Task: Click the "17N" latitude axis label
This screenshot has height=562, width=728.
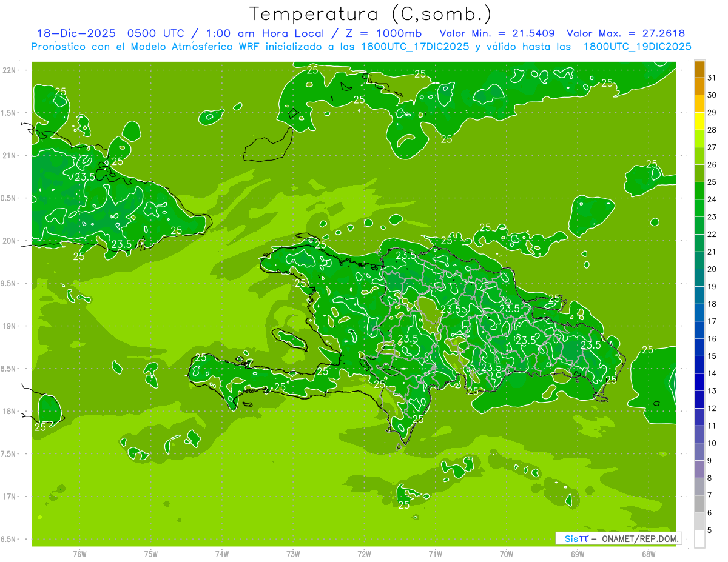Action: click(9, 497)
